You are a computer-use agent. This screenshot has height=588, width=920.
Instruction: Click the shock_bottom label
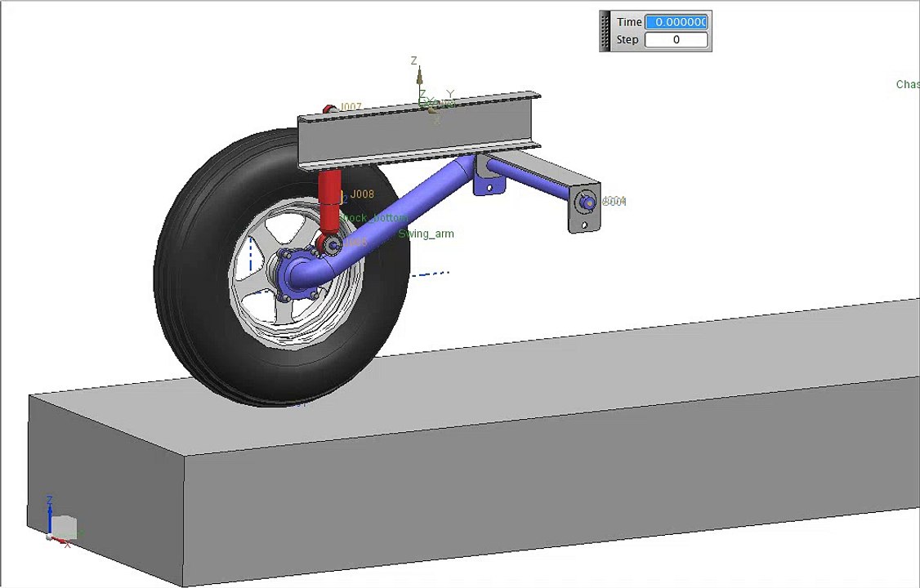point(375,218)
